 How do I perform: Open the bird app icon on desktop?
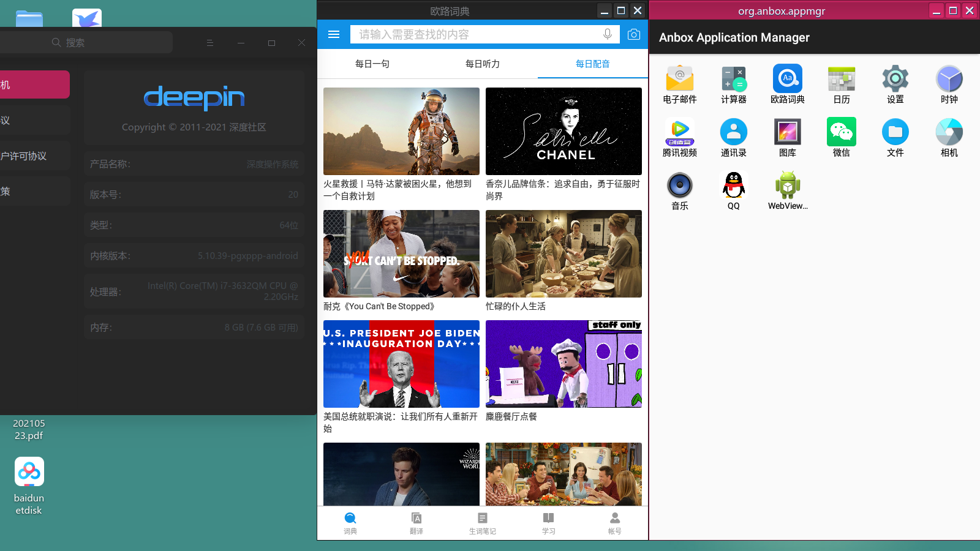(x=87, y=18)
